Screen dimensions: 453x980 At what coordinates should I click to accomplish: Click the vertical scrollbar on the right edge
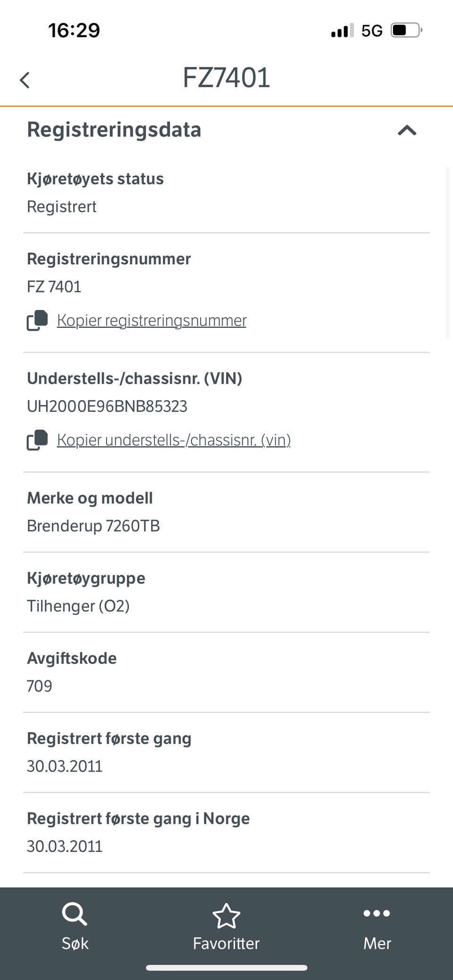coord(448,252)
